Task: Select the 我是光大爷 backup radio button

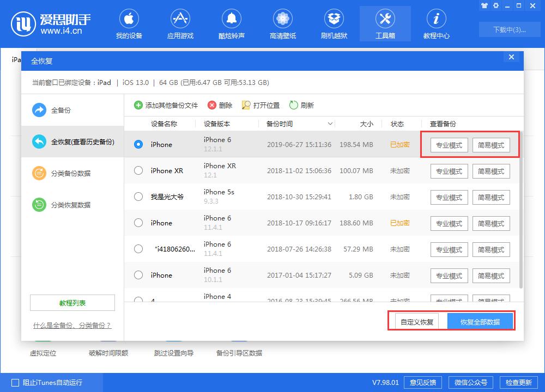Action: 138,197
